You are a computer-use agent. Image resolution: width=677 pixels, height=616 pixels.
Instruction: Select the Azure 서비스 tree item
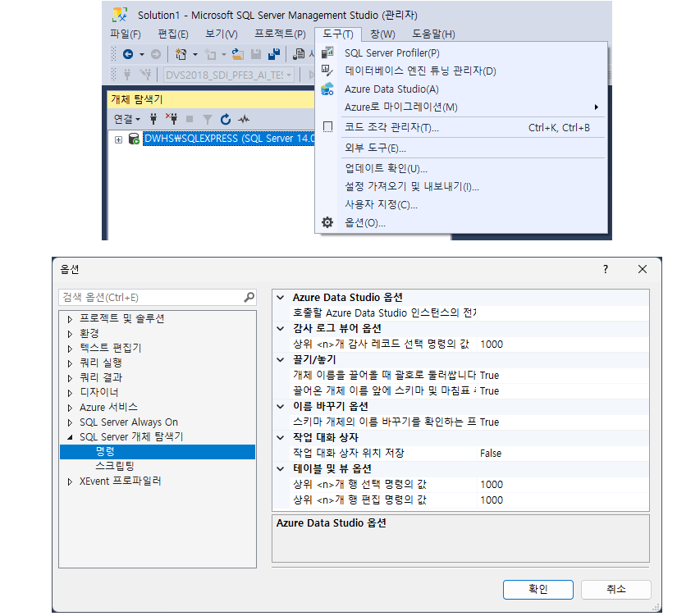[x=108, y=408]
